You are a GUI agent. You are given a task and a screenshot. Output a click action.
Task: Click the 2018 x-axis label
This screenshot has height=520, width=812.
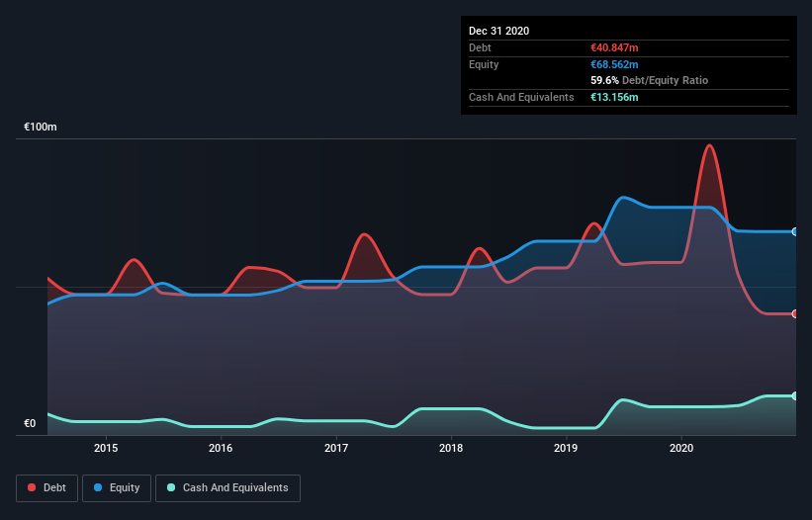[x=451, y=448]
